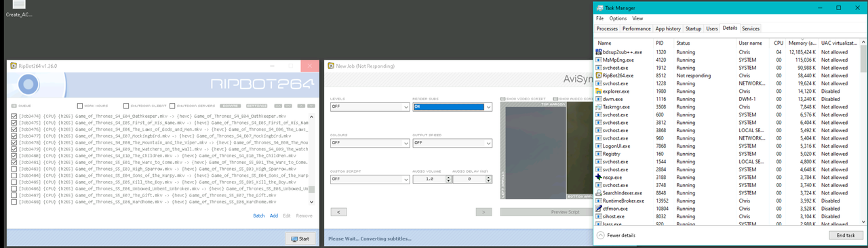The image size is (868, 248).
Task: Uncheck job S4_E07_Mockingbird
Action: (x=15, y=136)
